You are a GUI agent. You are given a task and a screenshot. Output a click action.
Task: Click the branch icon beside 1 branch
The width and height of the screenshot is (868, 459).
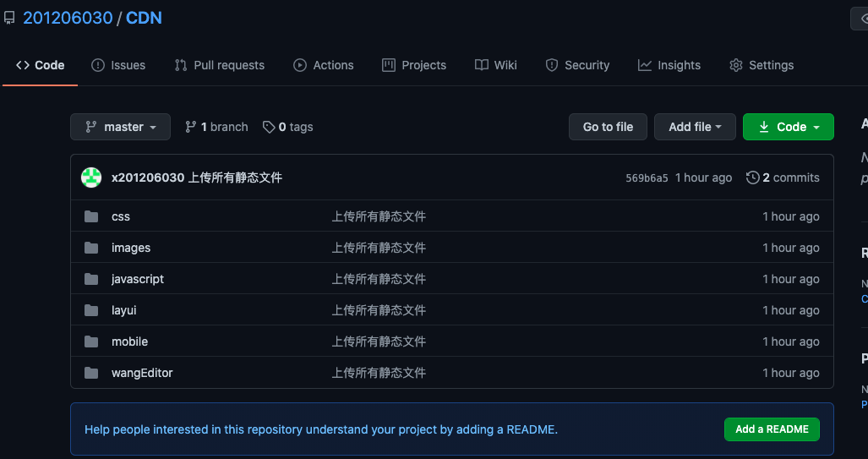(x=190, y=127)
